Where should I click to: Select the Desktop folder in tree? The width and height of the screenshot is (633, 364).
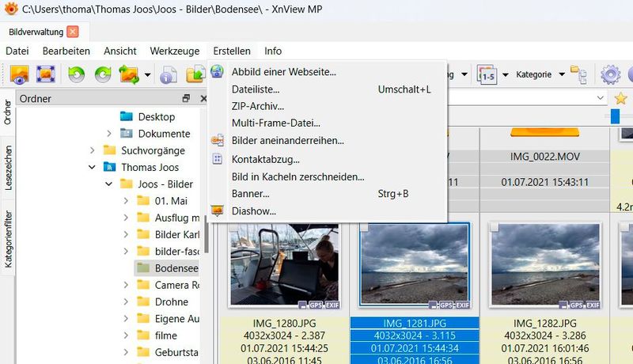(x=156, y=116)
